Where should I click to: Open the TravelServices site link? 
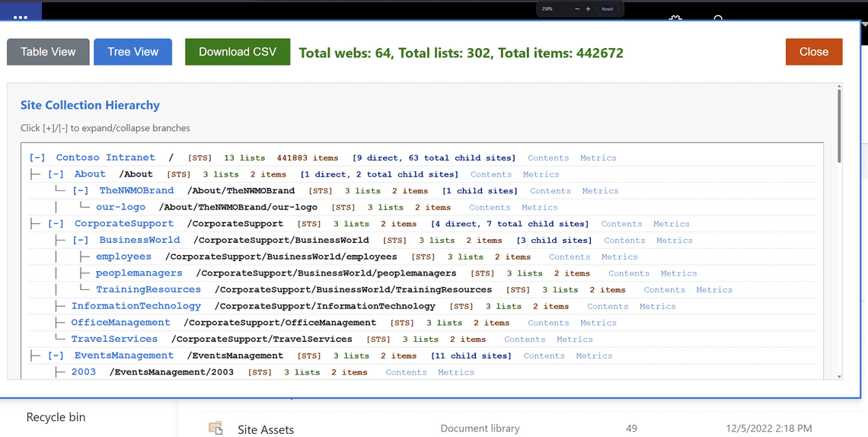(114, 339)
